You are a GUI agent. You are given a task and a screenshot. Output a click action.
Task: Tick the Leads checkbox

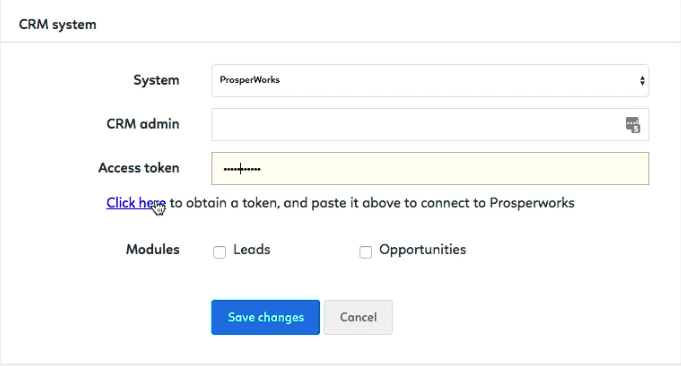click(x=219, y=252)
